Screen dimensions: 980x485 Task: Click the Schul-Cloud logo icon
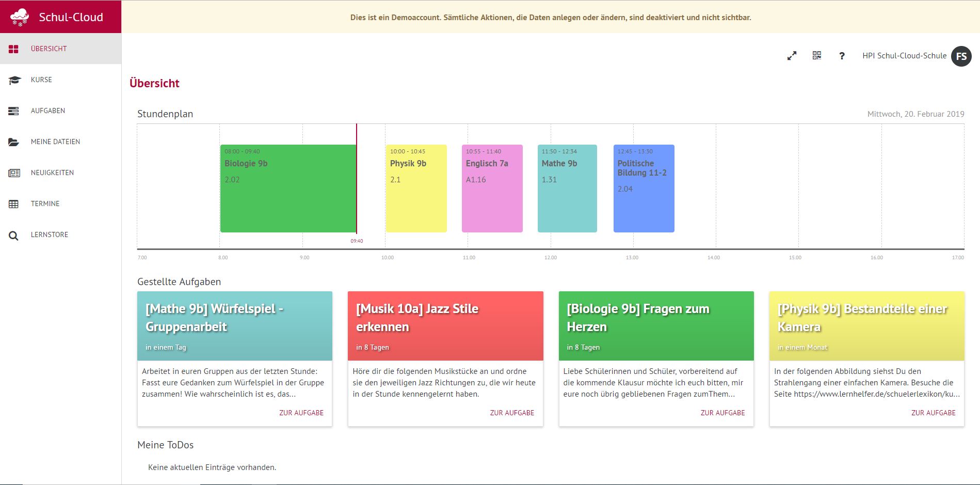point(20,17)
